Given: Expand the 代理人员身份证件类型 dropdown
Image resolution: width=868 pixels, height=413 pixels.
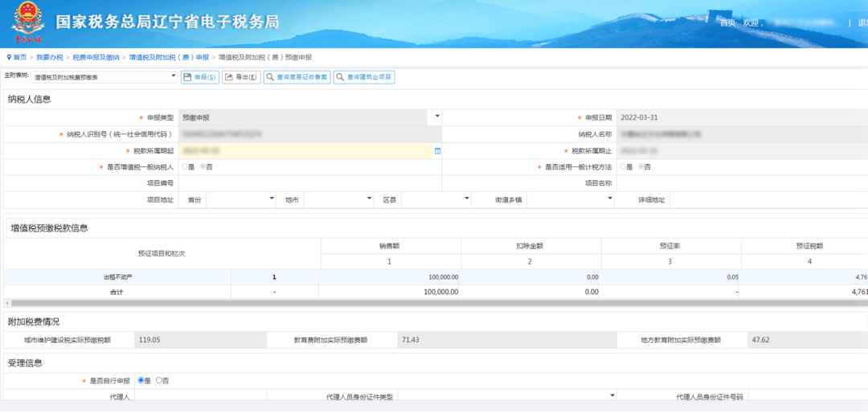Looking at the screenshot, I should tap(508, 396).
